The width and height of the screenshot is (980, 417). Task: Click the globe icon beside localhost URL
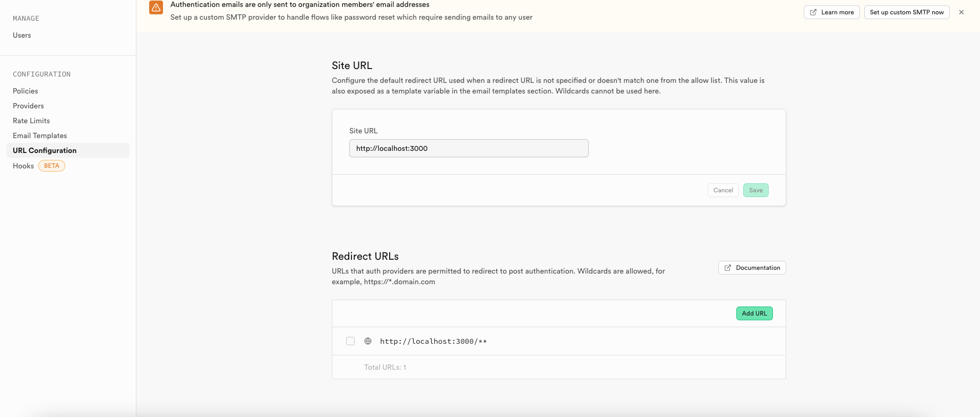[x=368, y=341]
